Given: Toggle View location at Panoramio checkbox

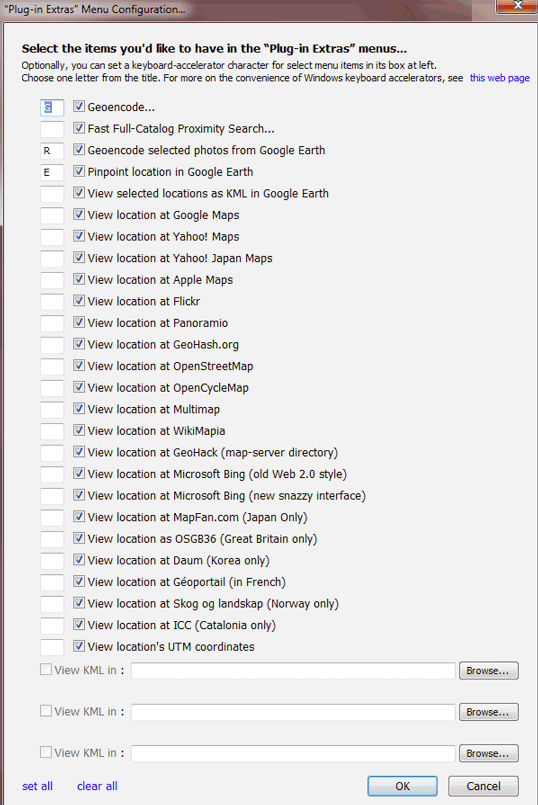Looking at the screenshot, I should pos(79,322).
